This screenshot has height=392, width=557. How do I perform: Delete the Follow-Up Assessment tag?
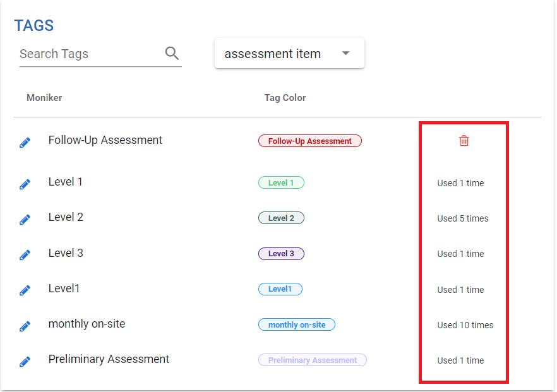pyautogui.click(x=464, y=141)
